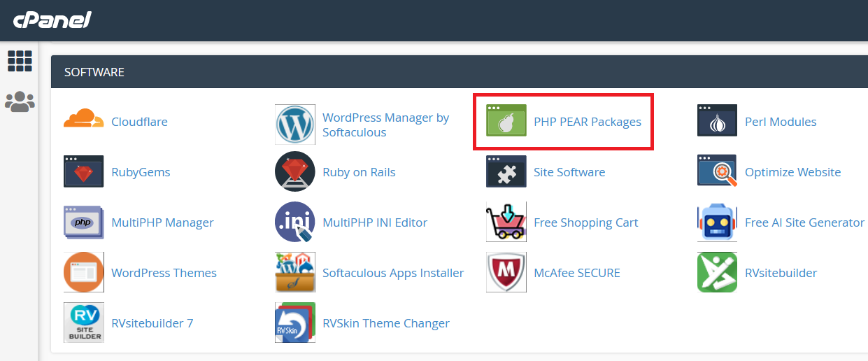Open the WordPress Manager logo icon

click(x=294, y=125)
